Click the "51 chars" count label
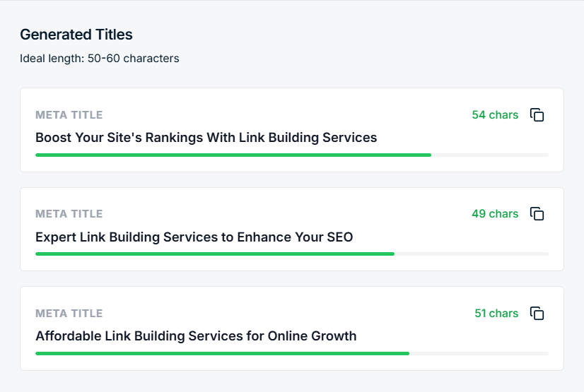Image resolution: width=584 pixels, height=392 pixels. tap(496, 313)
